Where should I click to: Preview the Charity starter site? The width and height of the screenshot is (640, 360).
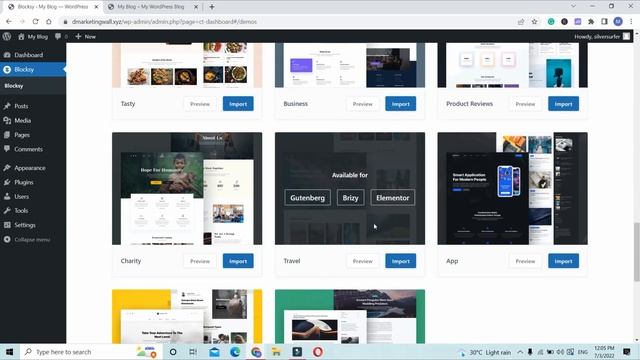click(200, 261)
